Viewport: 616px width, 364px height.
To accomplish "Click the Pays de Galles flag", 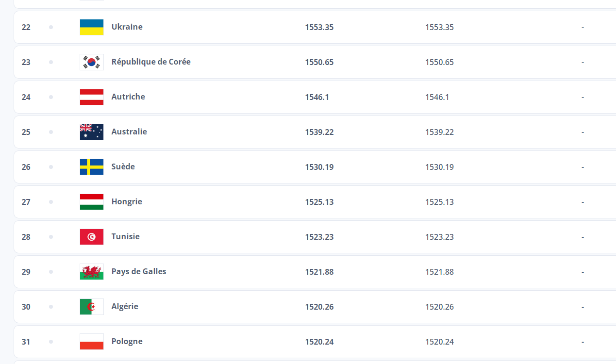I will (92, 272).
